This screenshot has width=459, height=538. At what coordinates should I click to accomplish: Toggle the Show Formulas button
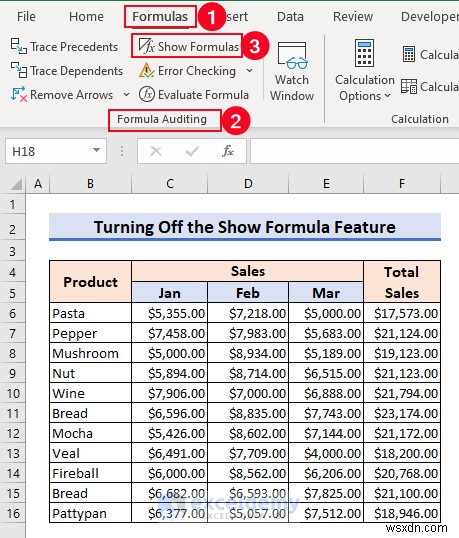[188, 46]
